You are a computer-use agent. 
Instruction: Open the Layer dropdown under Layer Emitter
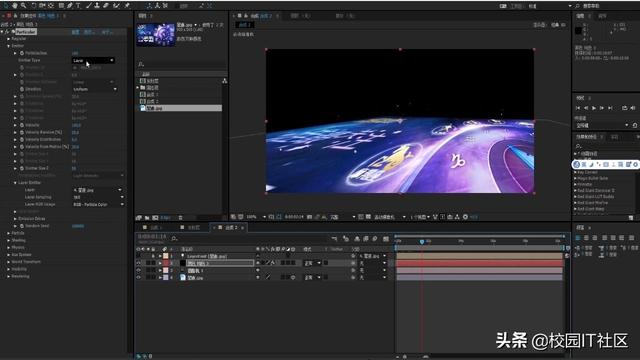click(x=98, y=190)
